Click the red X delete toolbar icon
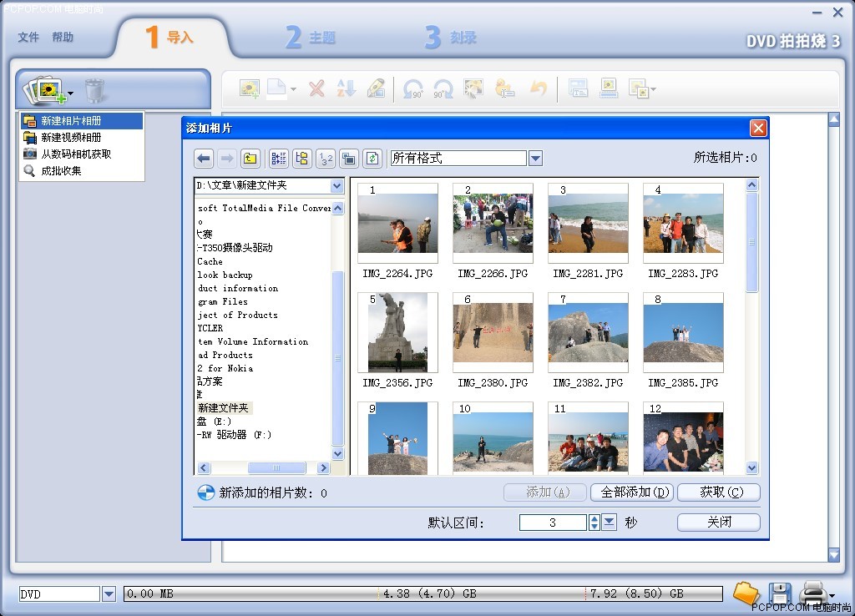Screen dimensions: 855x616 click(x=316, y=88)
